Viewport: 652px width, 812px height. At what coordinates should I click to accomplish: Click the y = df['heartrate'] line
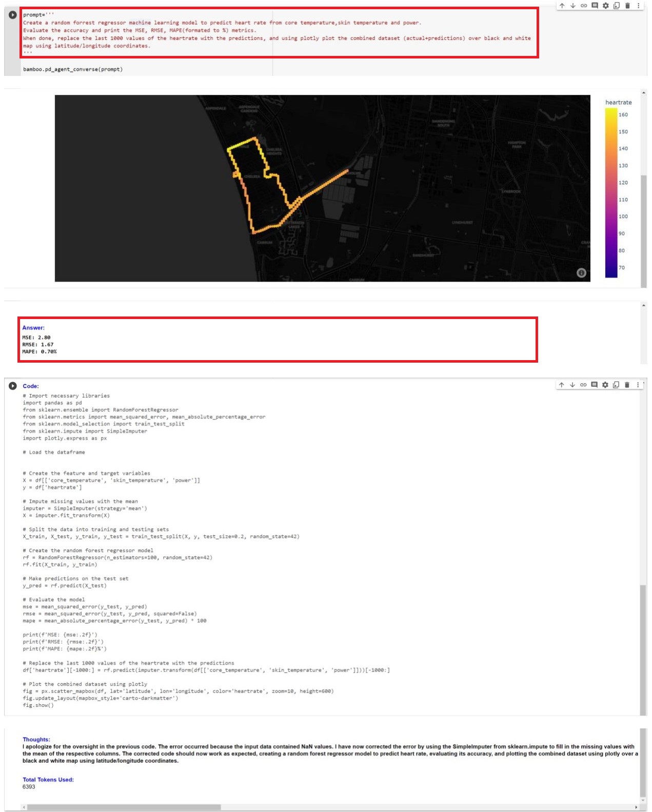point(52,487)
